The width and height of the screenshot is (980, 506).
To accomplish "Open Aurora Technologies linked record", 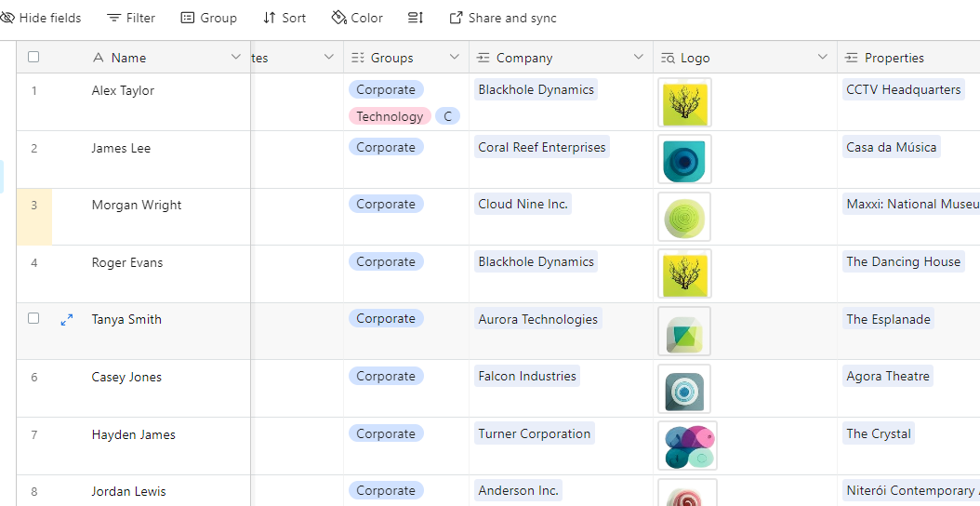I will coord(538,319).
